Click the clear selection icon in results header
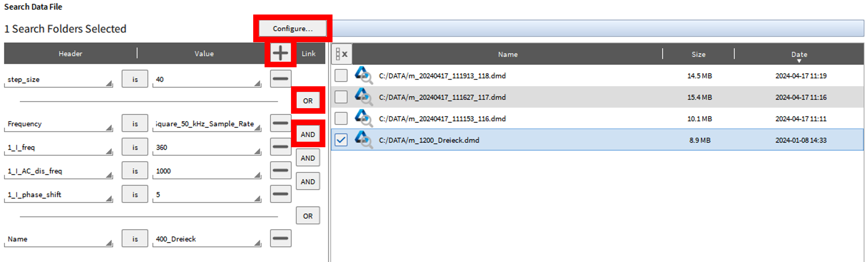Image resolution: width=868 pixels, height=262 pixels. click(x=342, y=54)
